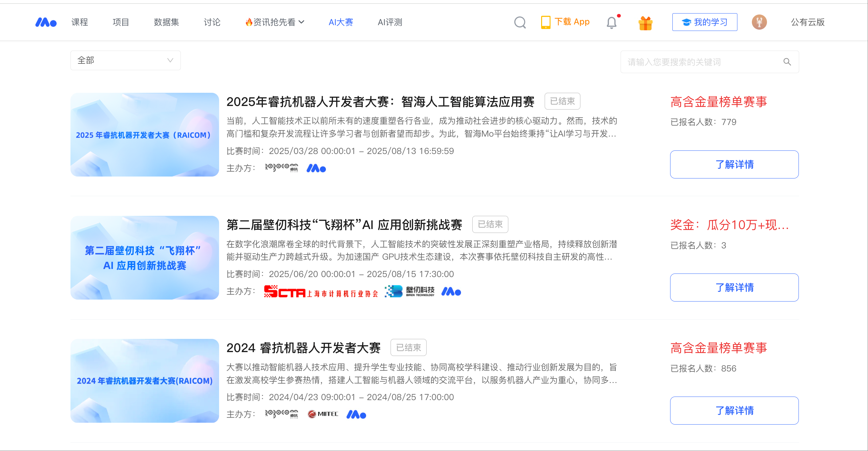Open the 公有云版 version switcher
The height and width of the screenshot is (451, 868).
807,22
